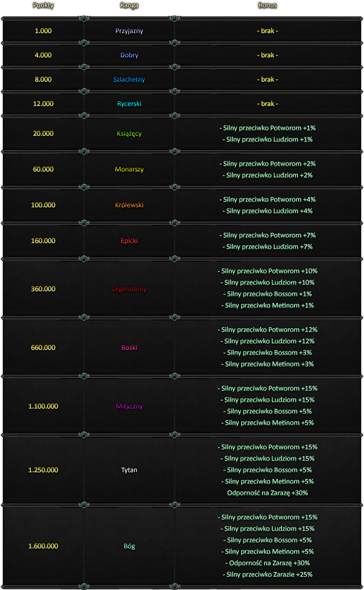This screenshot has width=364, height=590.
Task: Click the Tytan rank label
Action: click(129, 470)
